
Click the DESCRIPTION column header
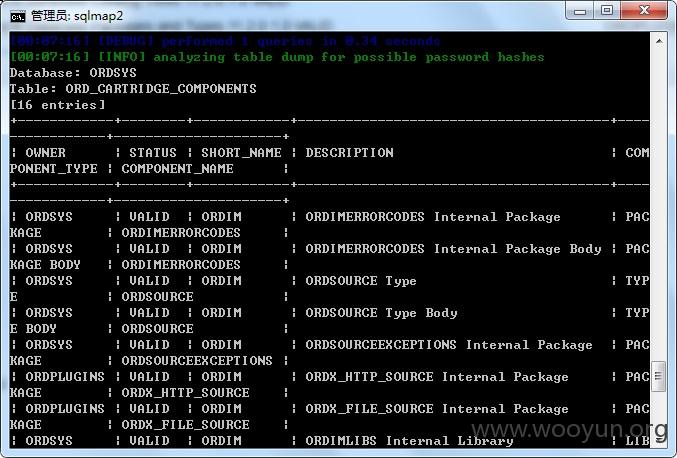pyautogui.click(x=349, y=153)
